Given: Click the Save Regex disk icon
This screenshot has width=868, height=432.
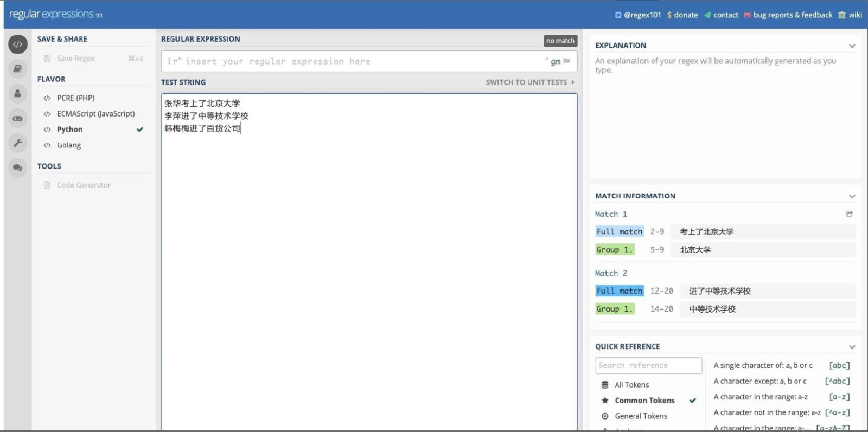Looking at the screenshot, I should pos(47,59).
